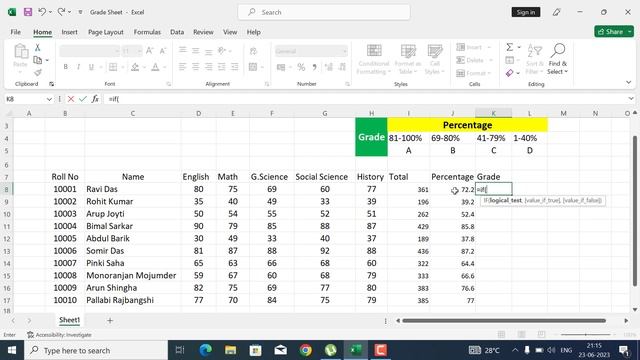Click the vertical scrollbar
Screen dimensions: 640x360
pyautogui.click(x=635, y=210)
